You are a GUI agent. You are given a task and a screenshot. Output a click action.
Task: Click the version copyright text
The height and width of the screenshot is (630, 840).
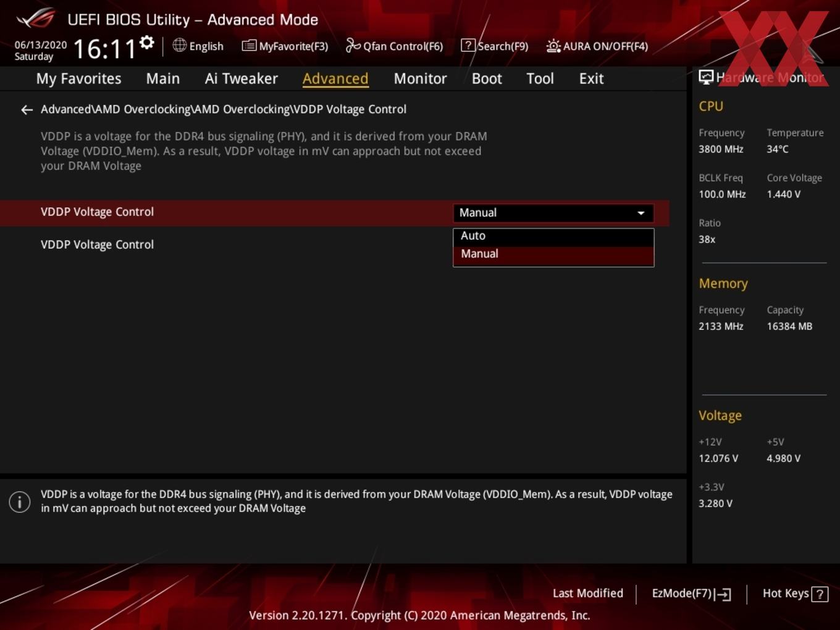[419, 616]
